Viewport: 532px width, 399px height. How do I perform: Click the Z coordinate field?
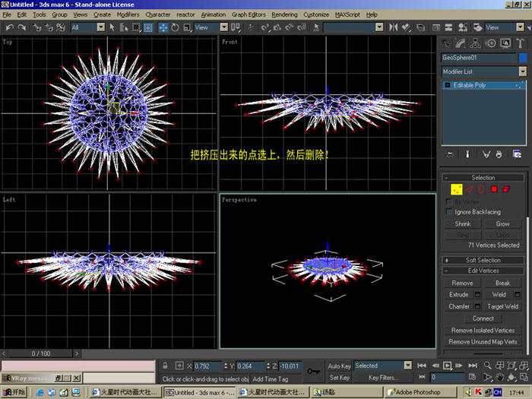[x=290, y=366]
